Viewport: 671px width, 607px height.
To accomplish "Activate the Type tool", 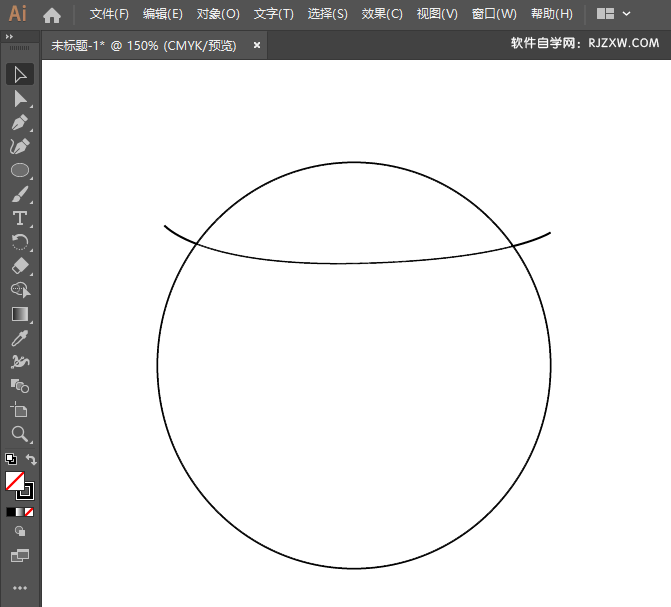I will pos(19,218).
